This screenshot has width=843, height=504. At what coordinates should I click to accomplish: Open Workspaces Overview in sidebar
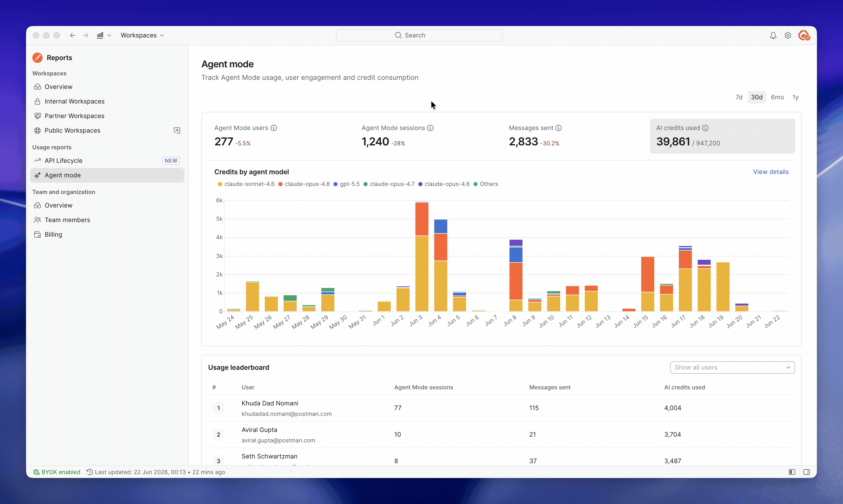pyautogui.click(x=107, y=87)
